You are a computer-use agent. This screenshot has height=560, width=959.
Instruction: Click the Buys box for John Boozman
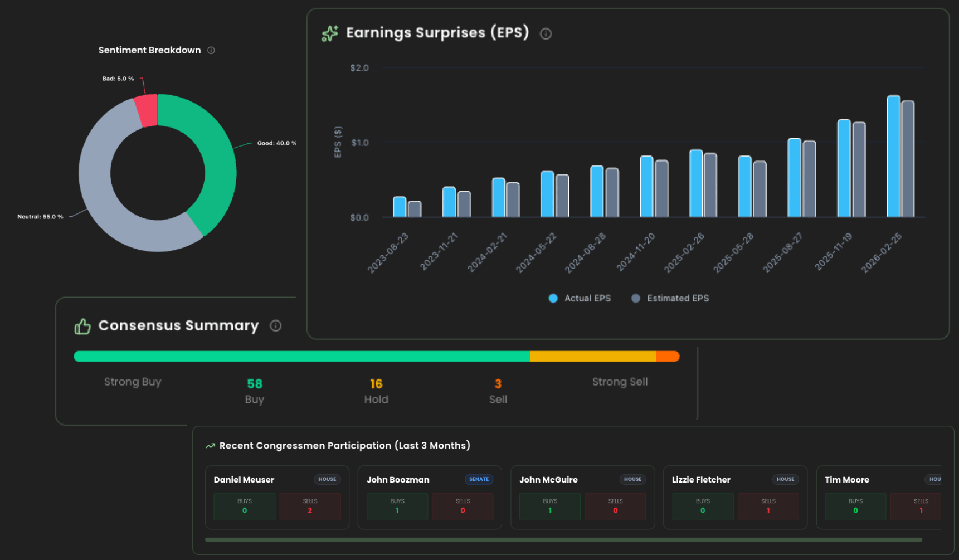(397, 507)
